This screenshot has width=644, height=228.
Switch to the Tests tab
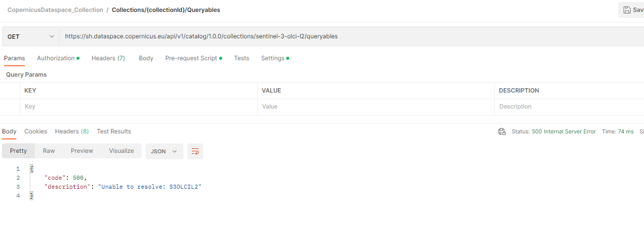(x=241, y=58)
